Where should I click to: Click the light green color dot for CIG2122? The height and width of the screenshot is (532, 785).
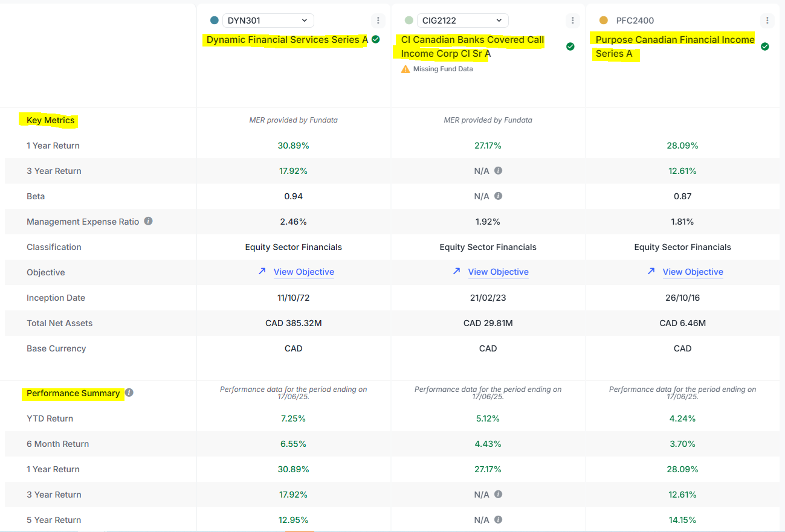tap(409, 21)
